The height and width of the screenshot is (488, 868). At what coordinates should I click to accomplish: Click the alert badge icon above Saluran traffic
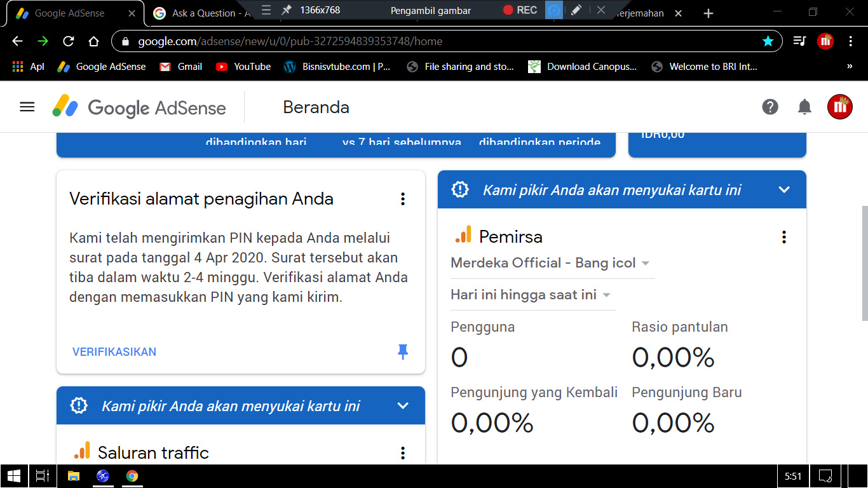78,405
